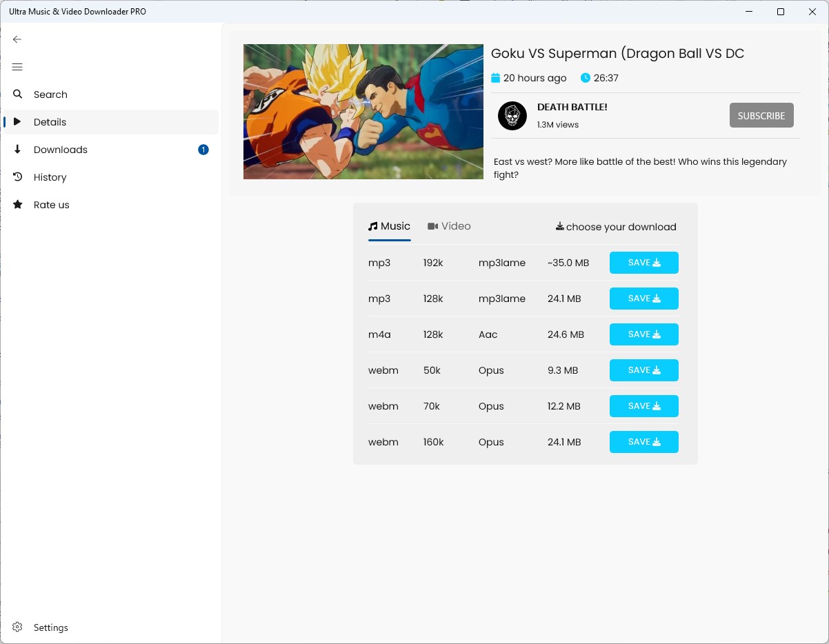The width and height of the screenshot is (829, 644).
Task: Subscribe to the DEATH BATTLE! channel
Action: point(761,116)
